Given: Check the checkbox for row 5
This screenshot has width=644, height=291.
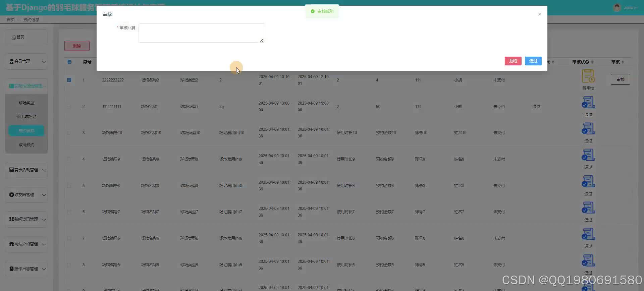Looking at the screenshot, I should 69,186.
